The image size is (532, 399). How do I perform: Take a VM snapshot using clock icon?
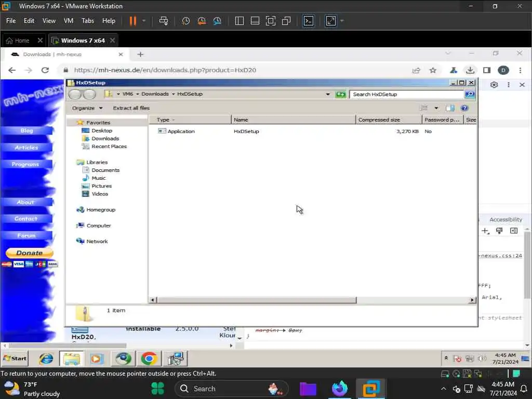point(185,21)
